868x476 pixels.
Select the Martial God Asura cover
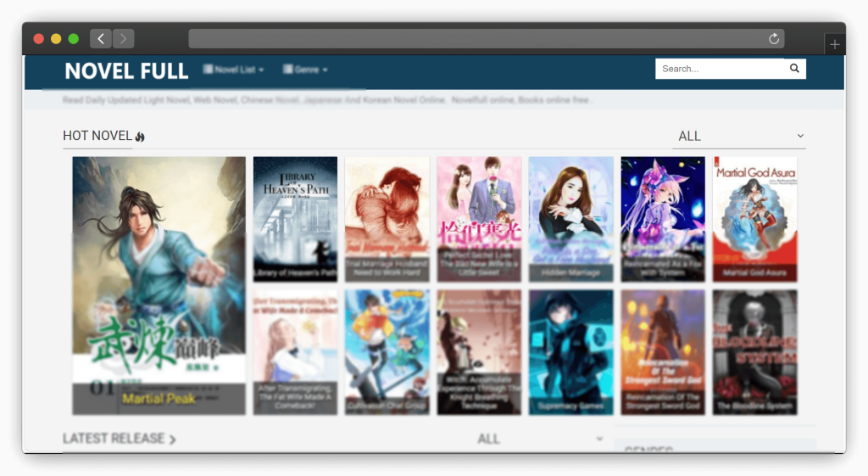[x=754, y=218]
